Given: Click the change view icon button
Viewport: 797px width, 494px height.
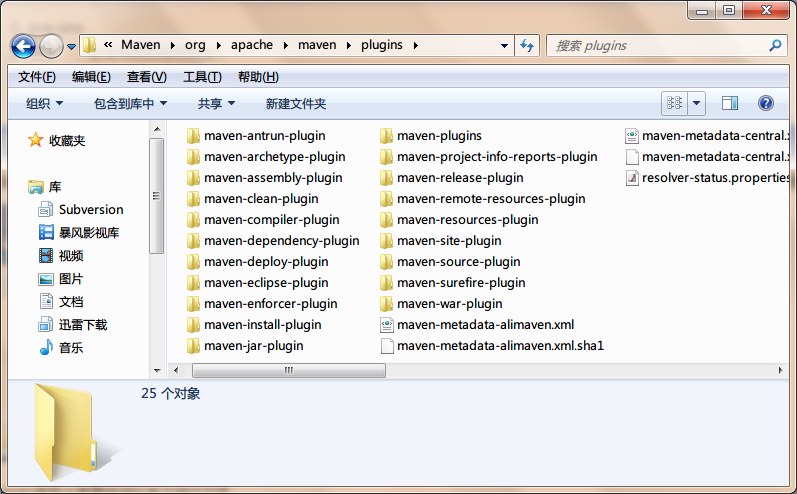Looking at the screenshot, I should (675, 103).
